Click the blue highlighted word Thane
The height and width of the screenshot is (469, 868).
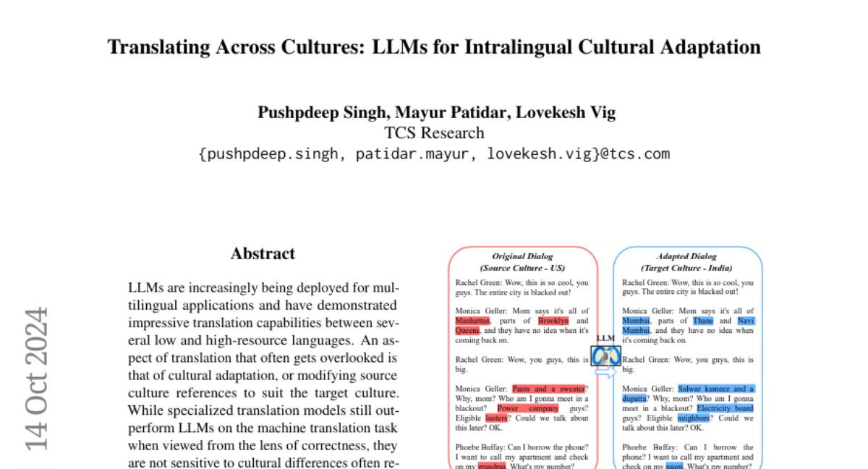pyautogui.click(x=702, y=321)
